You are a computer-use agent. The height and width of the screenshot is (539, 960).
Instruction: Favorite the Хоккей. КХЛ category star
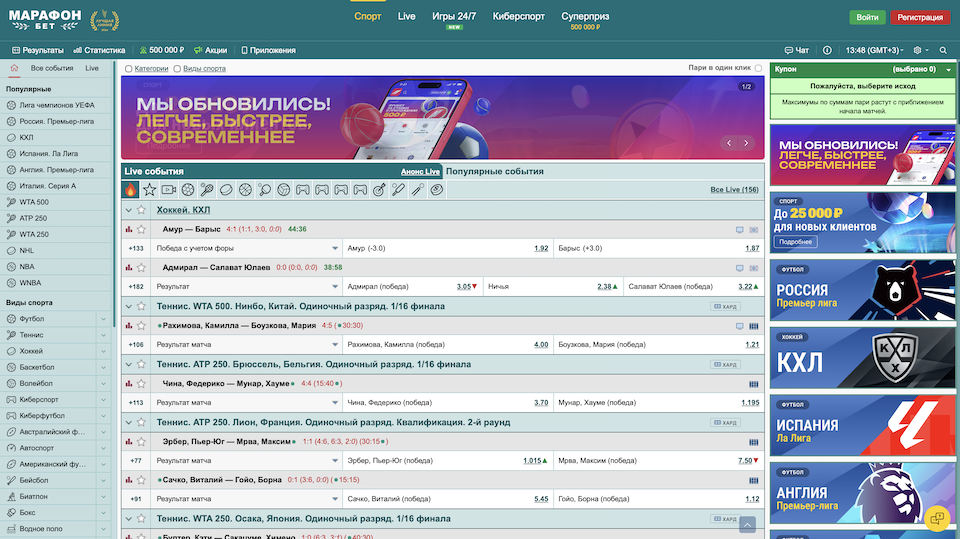pyautogui.click(x=141, y=209)
